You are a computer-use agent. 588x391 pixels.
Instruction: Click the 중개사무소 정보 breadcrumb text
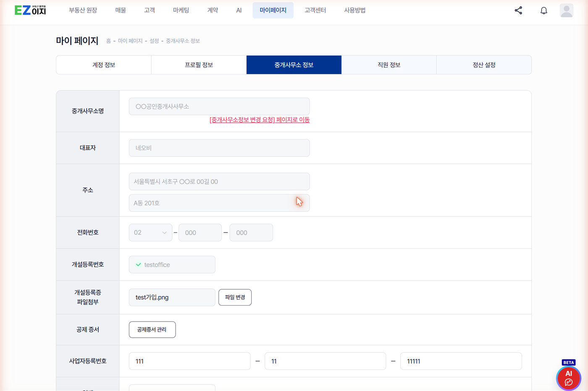click(x=183, y=41)
